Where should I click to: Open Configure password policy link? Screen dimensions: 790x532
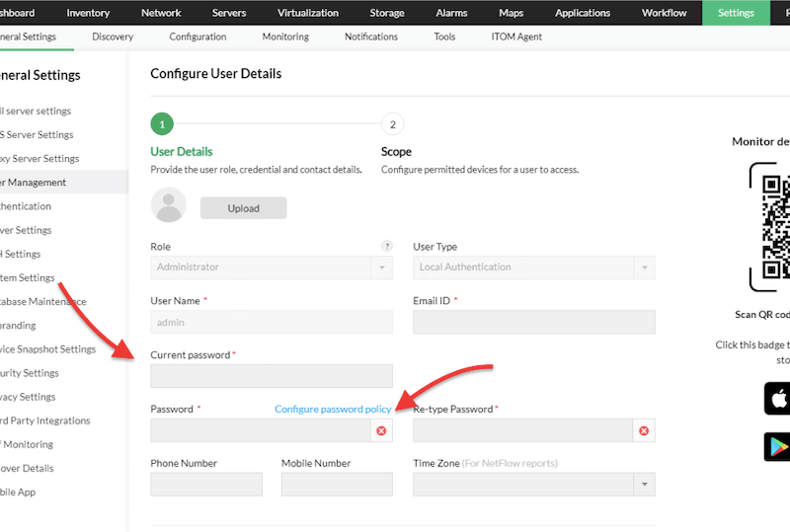coord(333,409)
